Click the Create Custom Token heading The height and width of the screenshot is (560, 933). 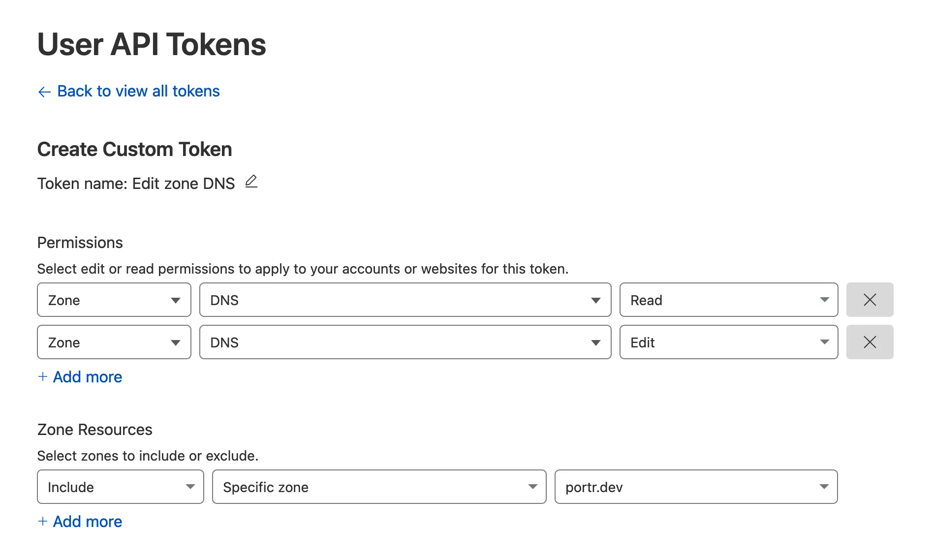pos(134,149)
